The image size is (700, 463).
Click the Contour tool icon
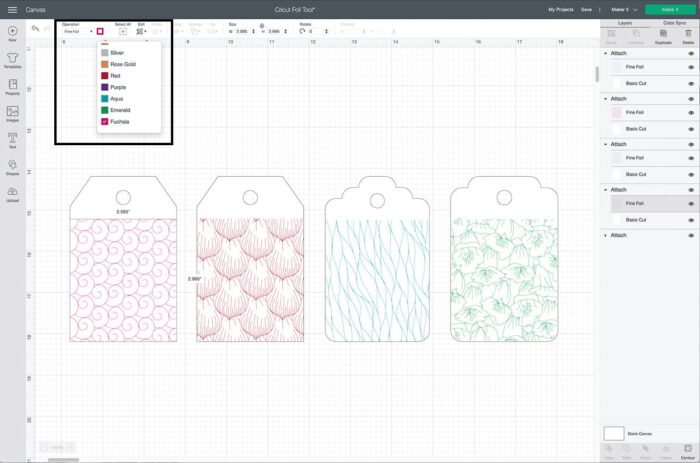687,449
